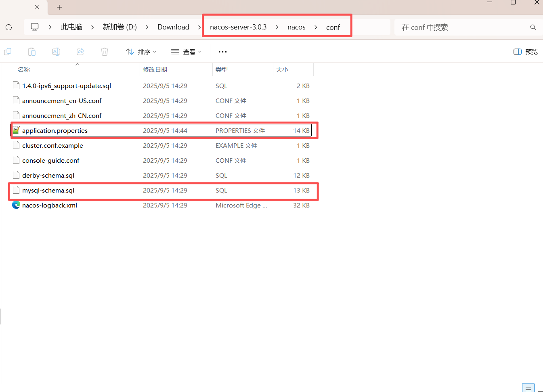Rename the selected file via toolbar icon
Screen dimensions: 543x392
tap(56, 52)
